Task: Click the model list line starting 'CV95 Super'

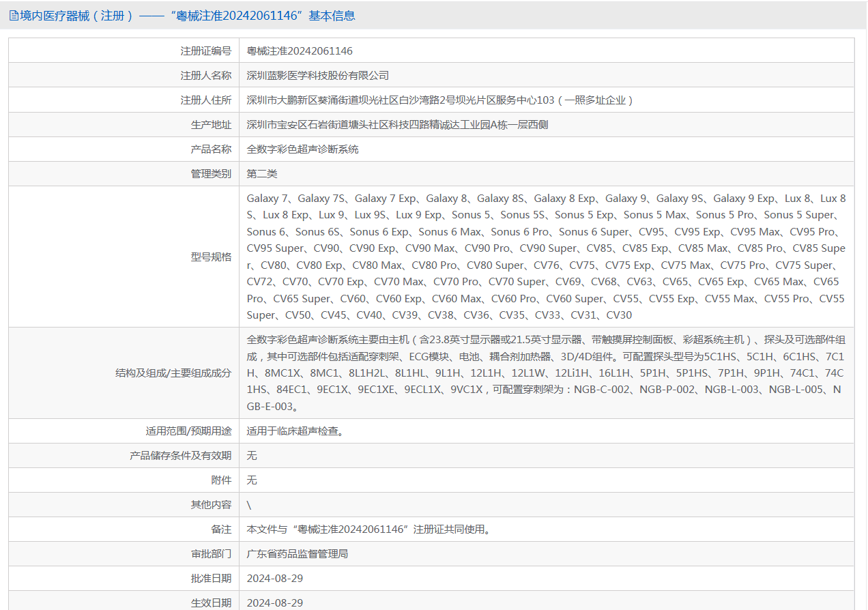Action: [x=546, y=248]
